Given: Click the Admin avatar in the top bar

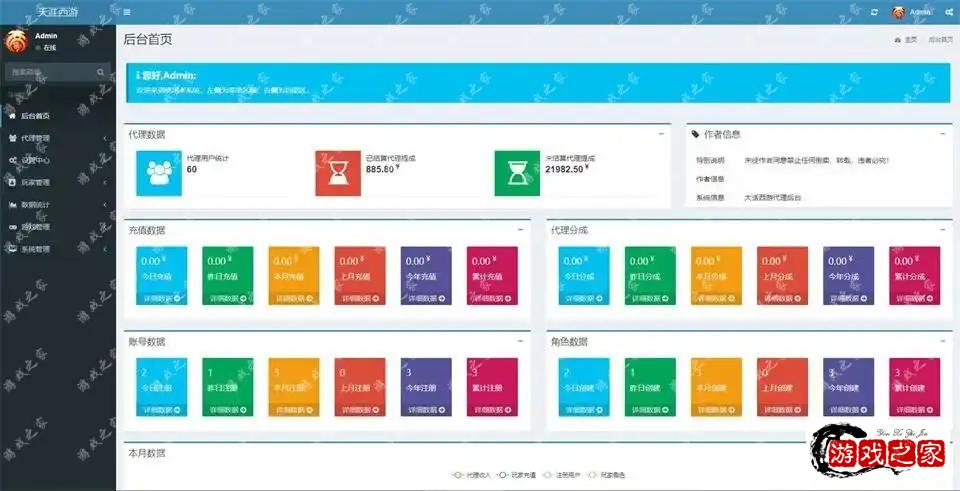Looking at the screenshot, I should click(x=898, y=12).
